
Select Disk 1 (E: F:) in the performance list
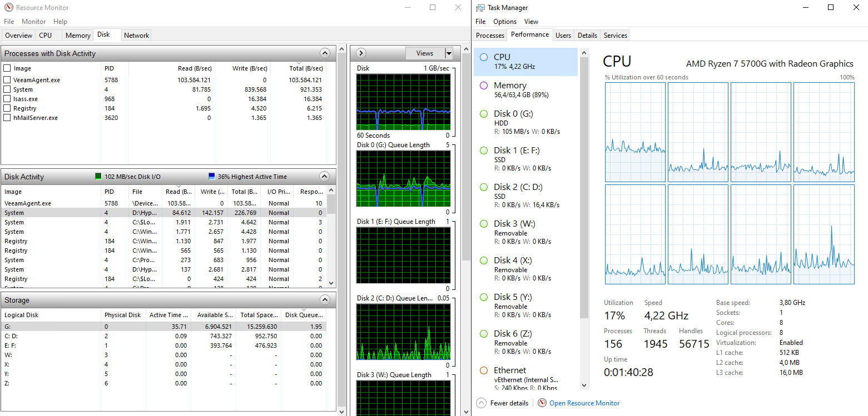click(x=525, y=159)
